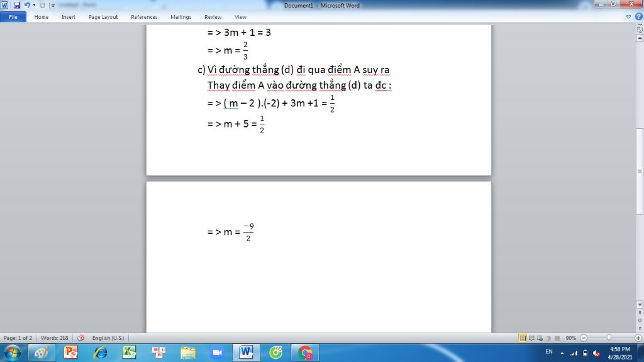This screenshot has height=362, width=644.
Task: Open the Review tab
Action: click(213, 17)
